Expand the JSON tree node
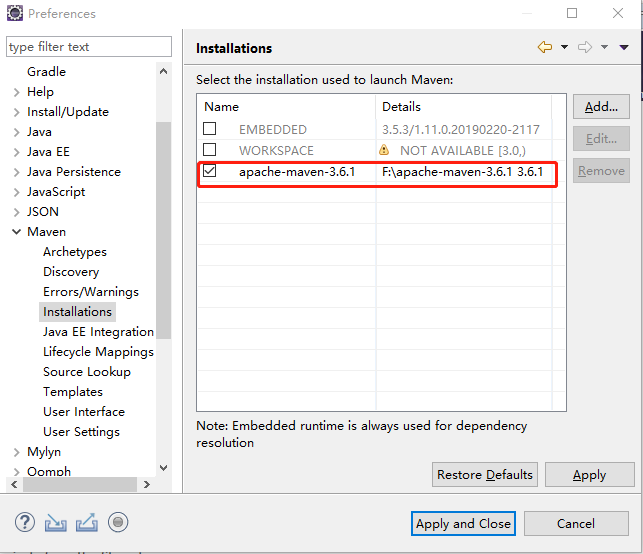 click(16, 212)
